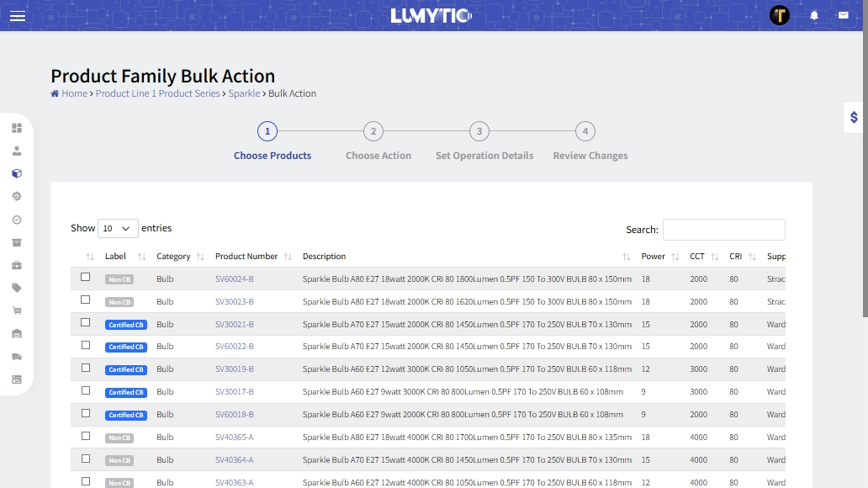The height and width of the screenshot is (488, 868).
Task: Open the dashboard grid icon in sidebar
Action: [17, 128]
